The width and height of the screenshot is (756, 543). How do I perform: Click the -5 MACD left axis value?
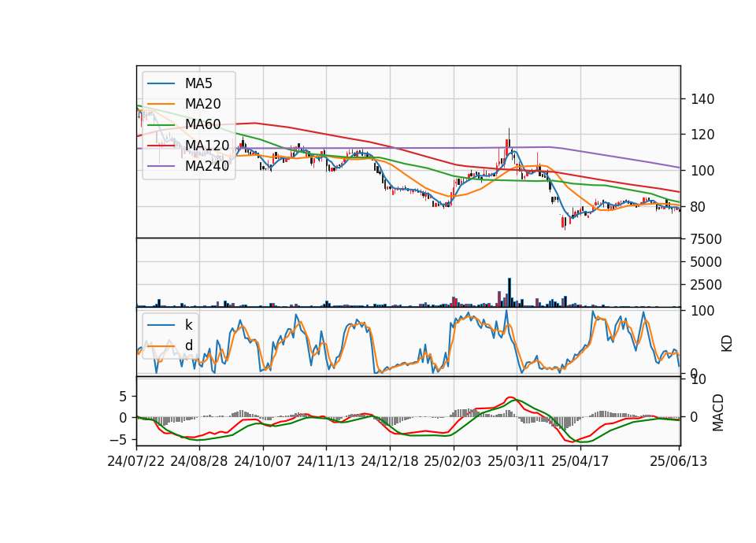[x=119, y=440]
